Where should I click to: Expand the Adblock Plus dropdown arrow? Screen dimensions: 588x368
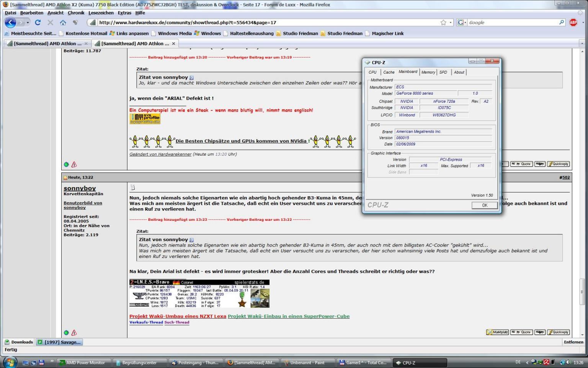[582, 23]
